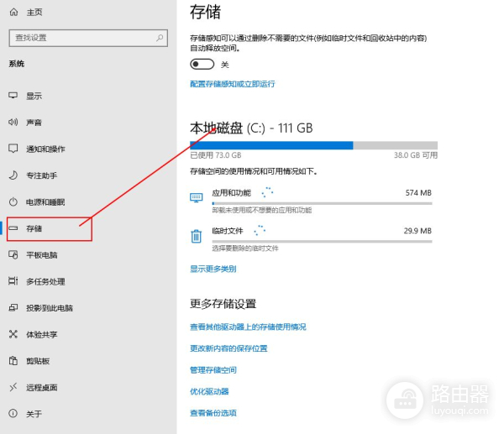
Task: Turn on the 存储感知 toggle switch
Action: [202, 65]
